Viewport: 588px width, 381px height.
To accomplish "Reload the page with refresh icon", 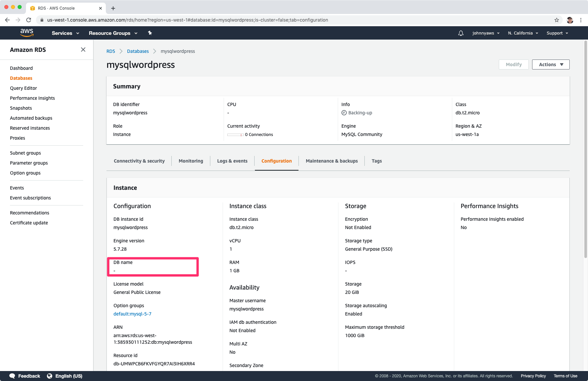I will click(29, 20).
